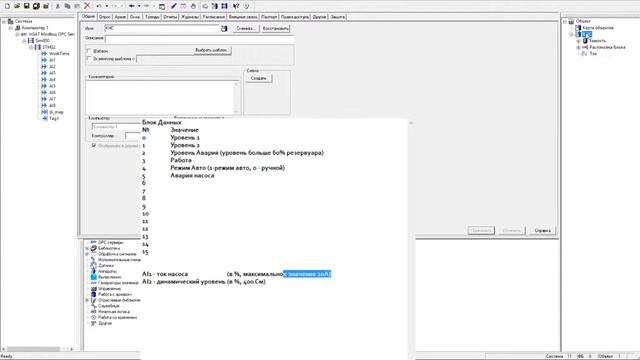Open the Тренды tab
Viewport: 640px width, 360px height.
[152, 17]
